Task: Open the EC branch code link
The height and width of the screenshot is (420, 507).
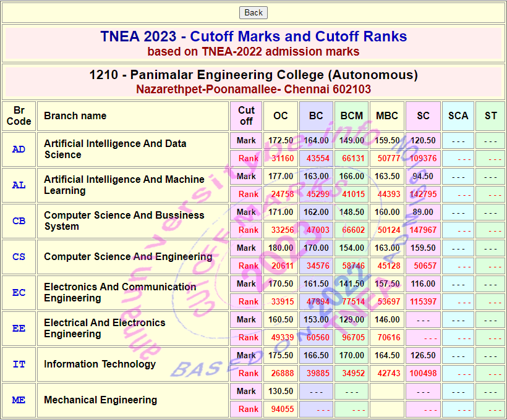Action: click(19, 293)
